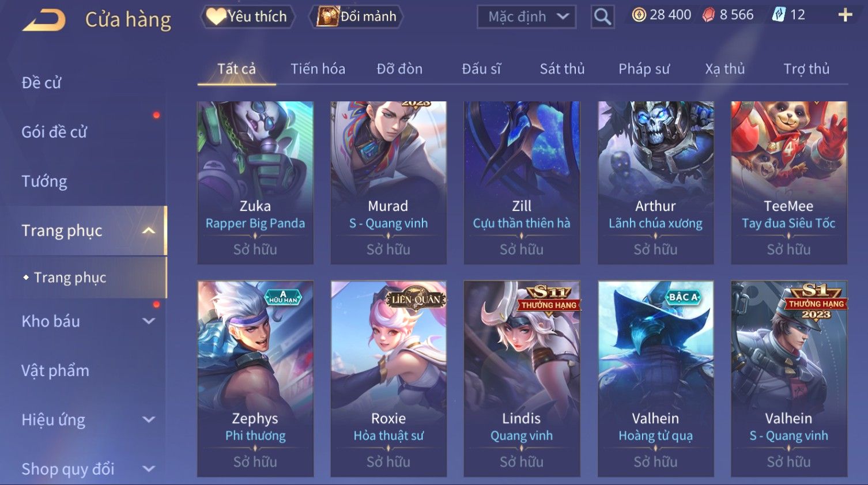The width and height of the screenshot is (868, 485).
Task: Select the Zuka Rapper Big Panda skin card
Action: (255, 183)
